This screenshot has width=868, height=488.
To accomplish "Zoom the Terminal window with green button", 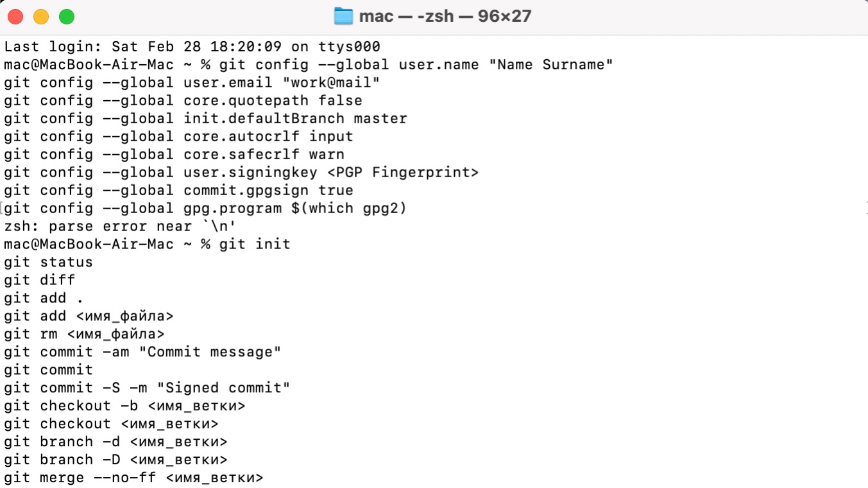I will coord(67,17).
